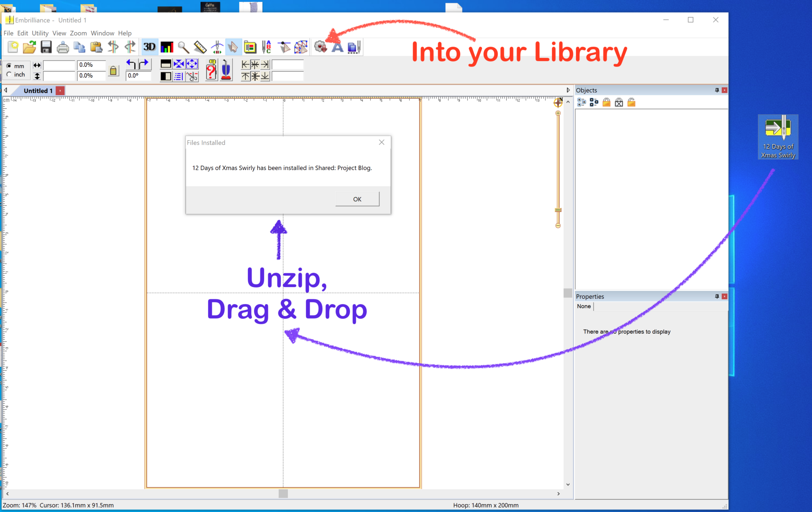This screenshot has width=812, height=512.
Task: Click the vertical zoom slider handle
Action: pos(558,210)
